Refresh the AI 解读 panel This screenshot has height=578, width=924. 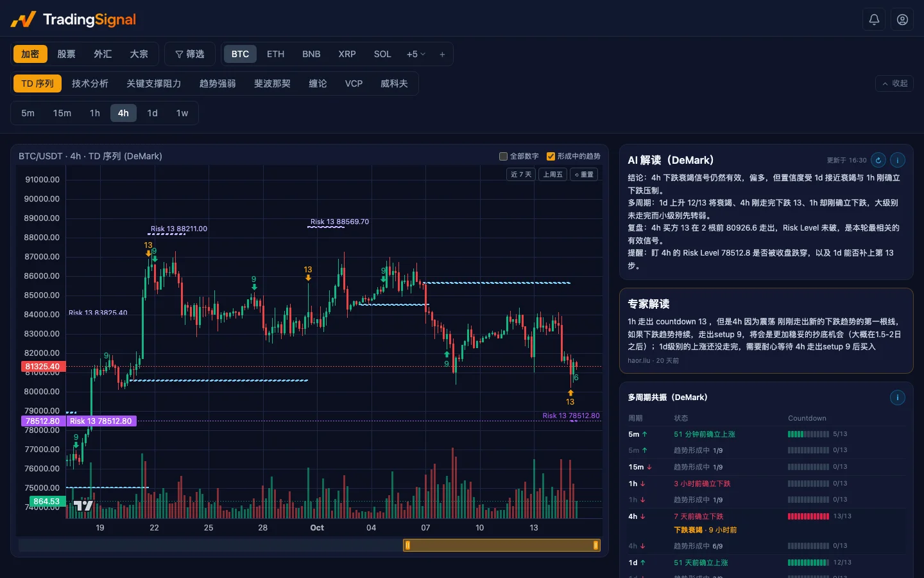[x=878, y=160]
